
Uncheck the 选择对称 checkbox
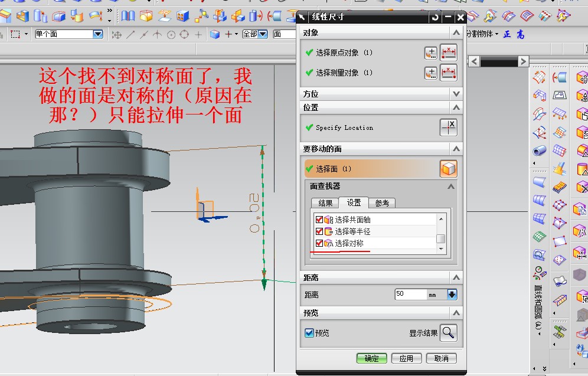tap(319, 243)
